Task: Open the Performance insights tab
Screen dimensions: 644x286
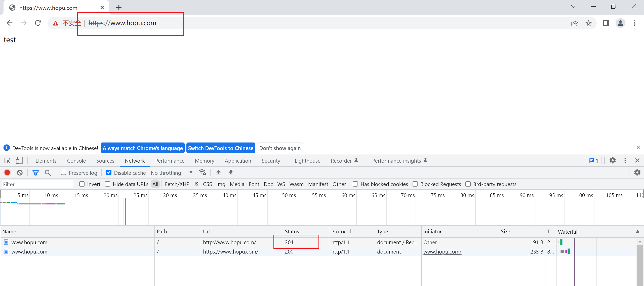Action: (x=400, y=161)
